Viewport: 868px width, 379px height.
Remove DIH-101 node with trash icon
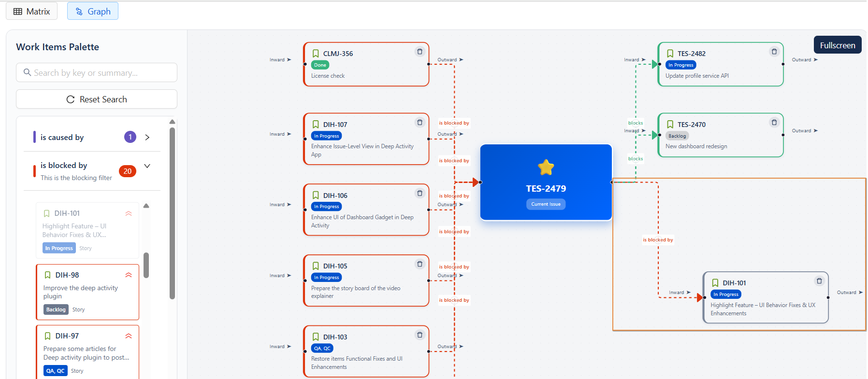pos(819,281)
